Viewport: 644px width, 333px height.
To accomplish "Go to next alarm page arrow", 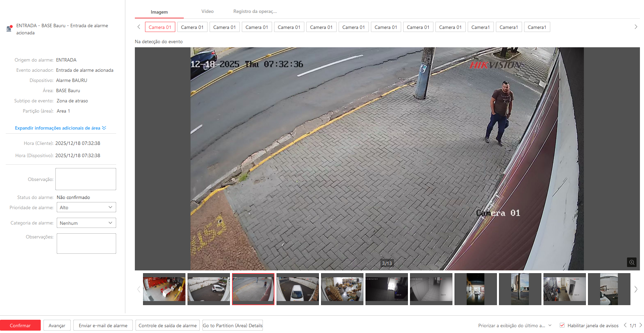I will point(641,325).
